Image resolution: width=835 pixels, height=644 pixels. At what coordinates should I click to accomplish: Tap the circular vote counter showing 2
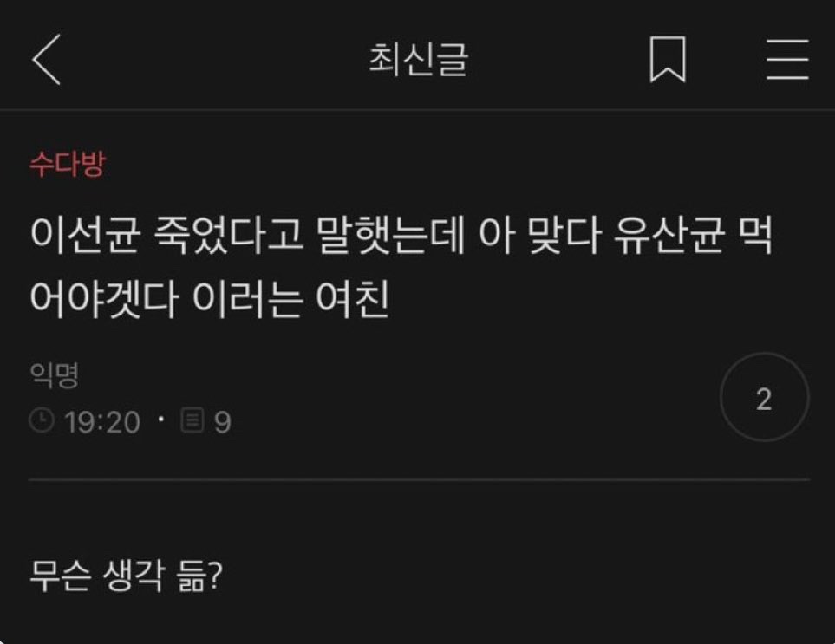point(764,397)
